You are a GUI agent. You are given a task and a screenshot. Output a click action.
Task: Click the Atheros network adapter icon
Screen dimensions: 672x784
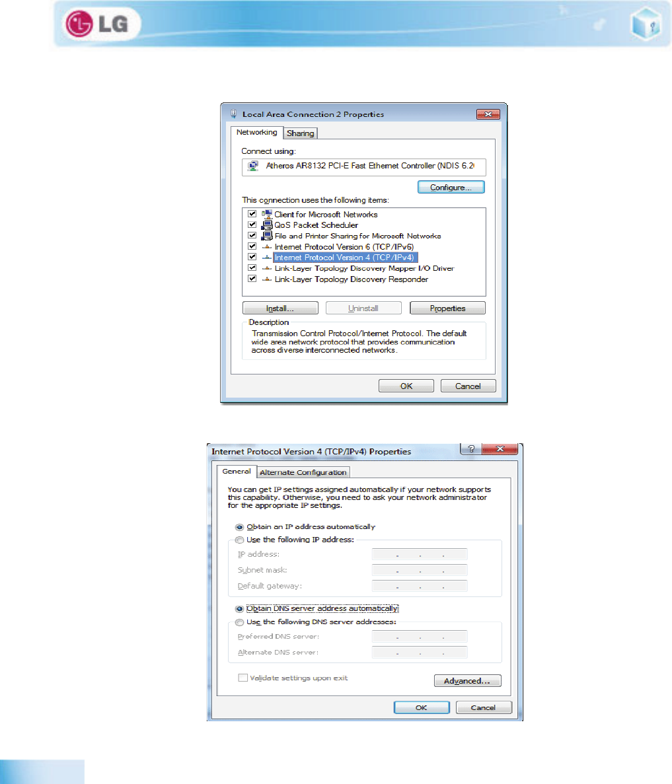tap(254, 166)
